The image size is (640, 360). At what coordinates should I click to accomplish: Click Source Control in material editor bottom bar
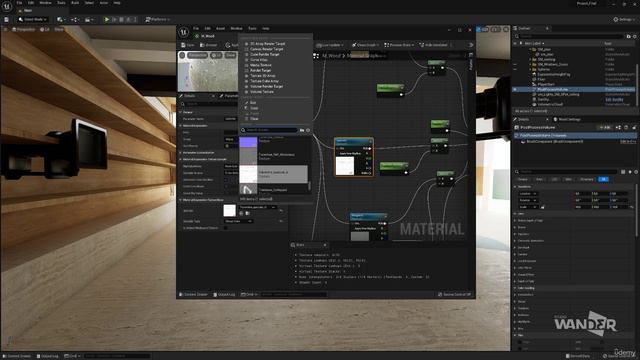tap(454, 294)
